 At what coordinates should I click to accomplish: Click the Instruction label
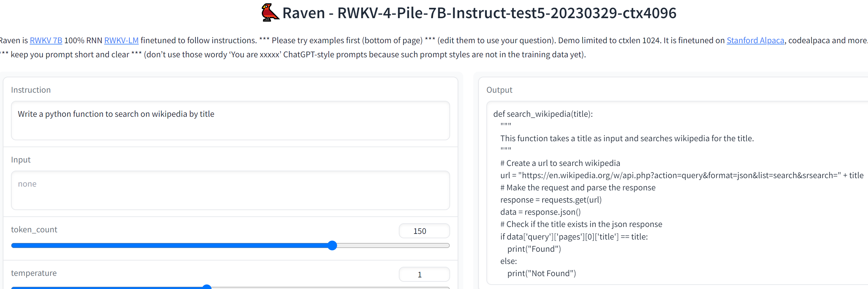[31, 90]
